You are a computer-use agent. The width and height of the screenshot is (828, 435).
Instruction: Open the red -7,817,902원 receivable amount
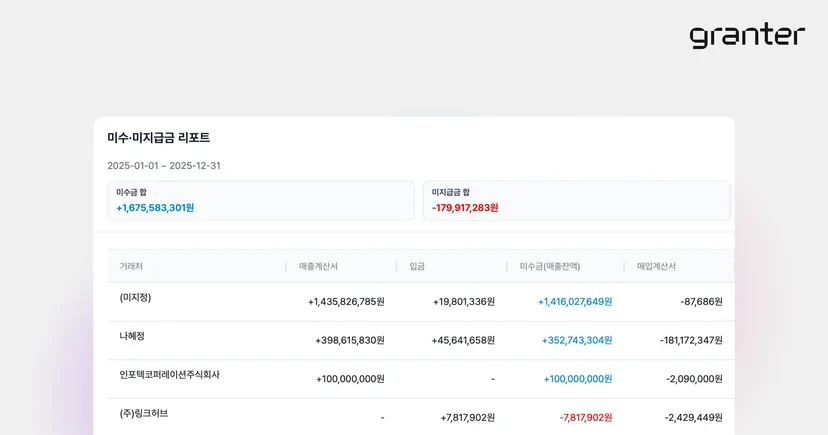pyautogui.click(x=586, y=418)
